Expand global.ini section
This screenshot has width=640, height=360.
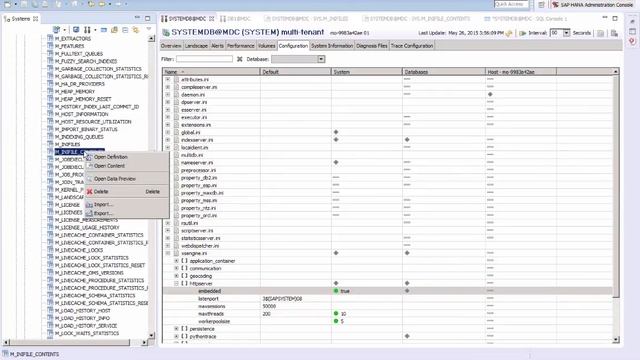pos(168,132)
